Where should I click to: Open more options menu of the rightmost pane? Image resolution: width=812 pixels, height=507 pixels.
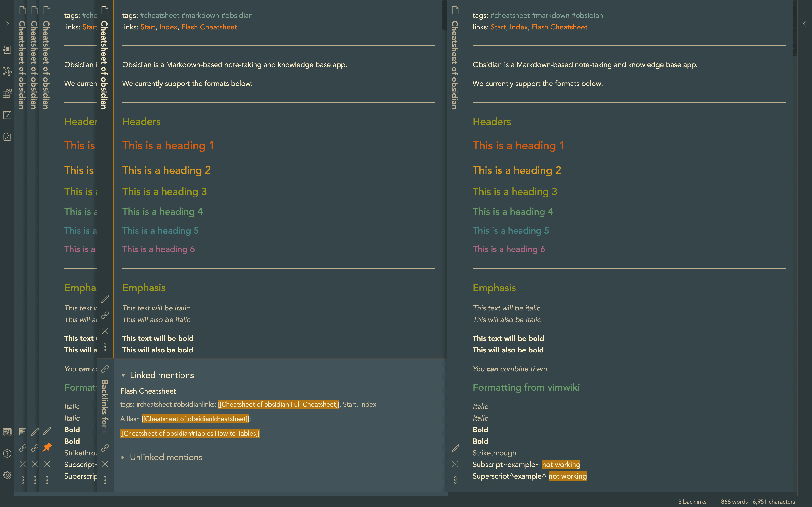pos(455,480)
